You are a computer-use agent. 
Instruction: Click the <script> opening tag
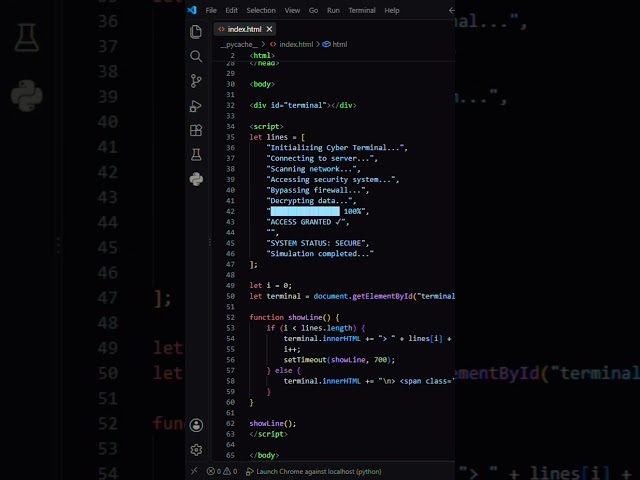tap(266, 127)
